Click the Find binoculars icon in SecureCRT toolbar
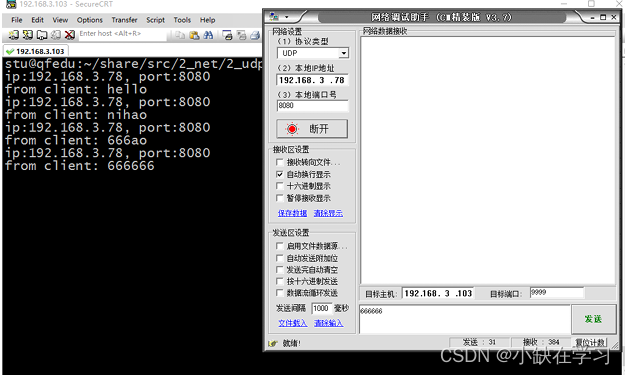625x375 pixels. pos(208,35)
